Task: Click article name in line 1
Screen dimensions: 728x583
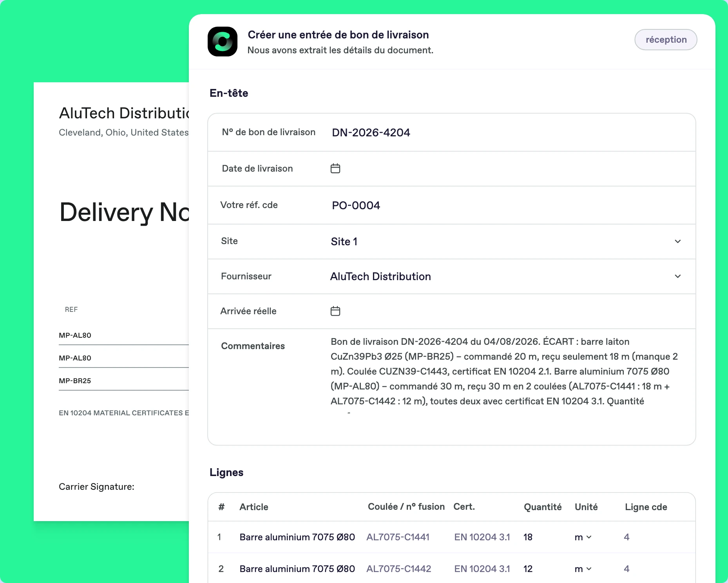Action: coord(297,537)
